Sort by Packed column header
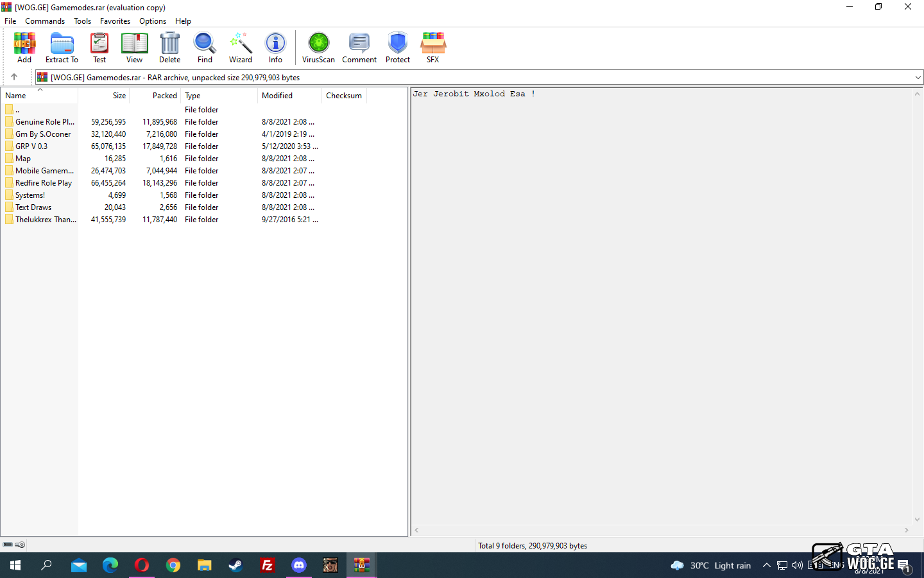Viewport: 924px width, 578px height. pos(164,96)
